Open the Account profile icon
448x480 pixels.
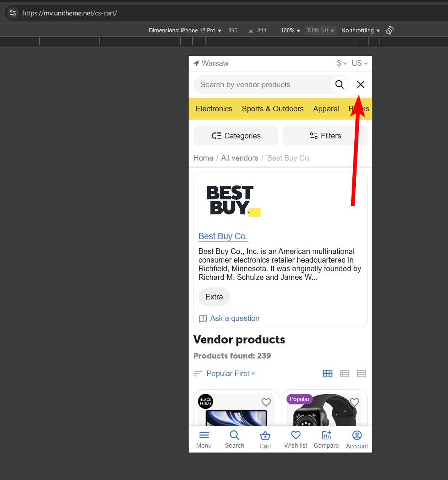pos(357,435)
